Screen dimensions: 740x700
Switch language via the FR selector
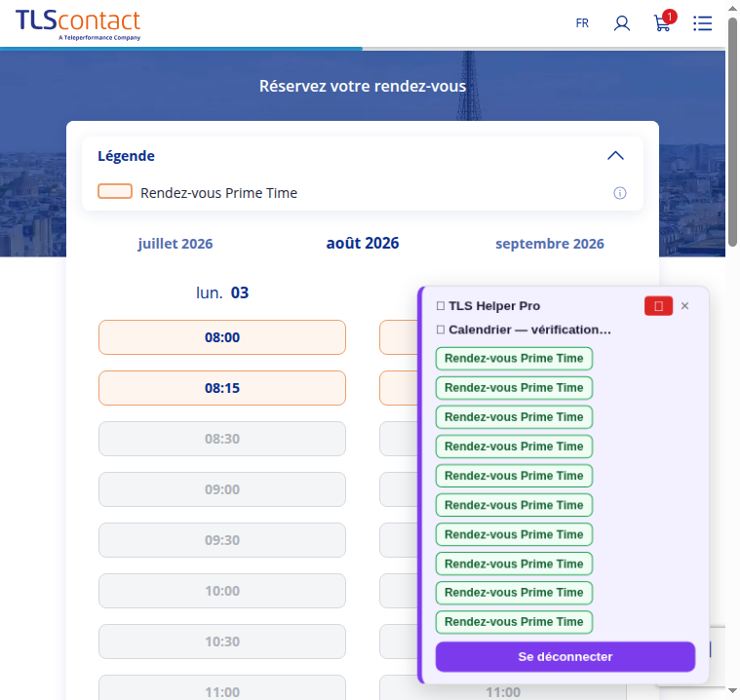click(582, 23)
